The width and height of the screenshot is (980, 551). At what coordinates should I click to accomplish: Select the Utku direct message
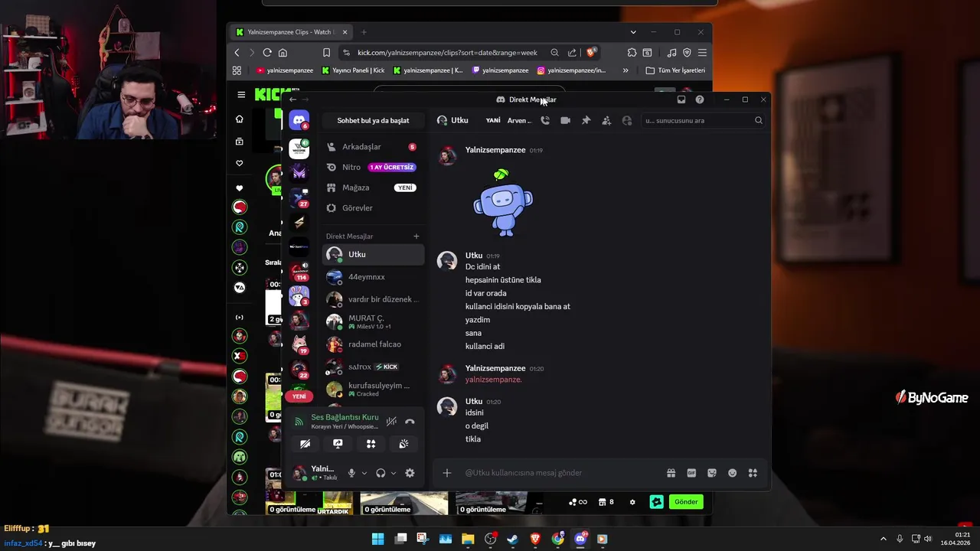click(x=373, y=255)
